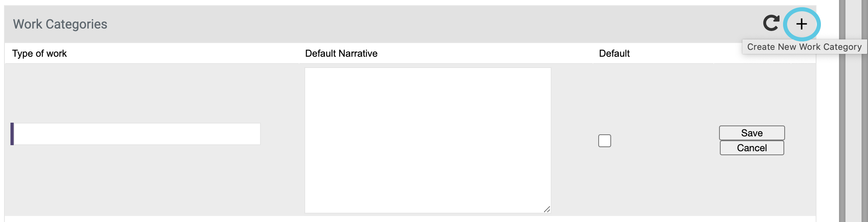The width and height of the screenshot is (868, 222).
Task: Click the refresh work categories icon
Action: tap(771, 23)
